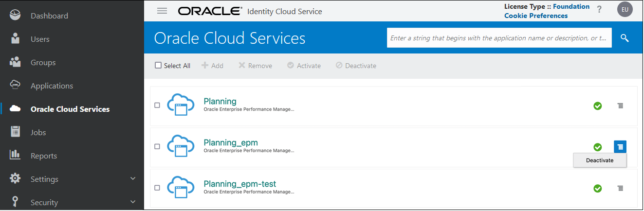
Task: Click the Planning_epm application cloud icon
Action: coord(180,146)
